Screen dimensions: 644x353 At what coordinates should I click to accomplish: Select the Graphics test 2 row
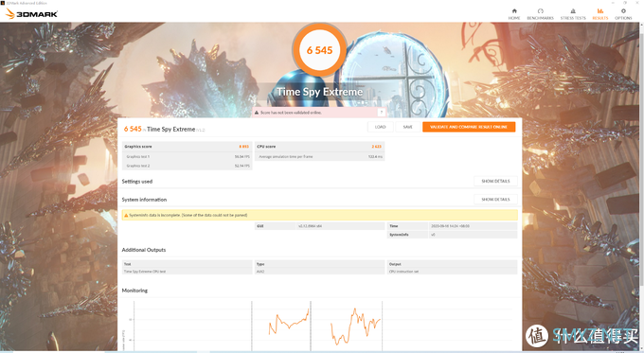coord(187,166)
